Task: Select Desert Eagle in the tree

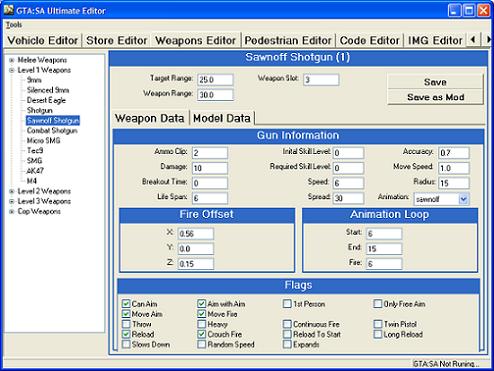Action: coord(46,100)
